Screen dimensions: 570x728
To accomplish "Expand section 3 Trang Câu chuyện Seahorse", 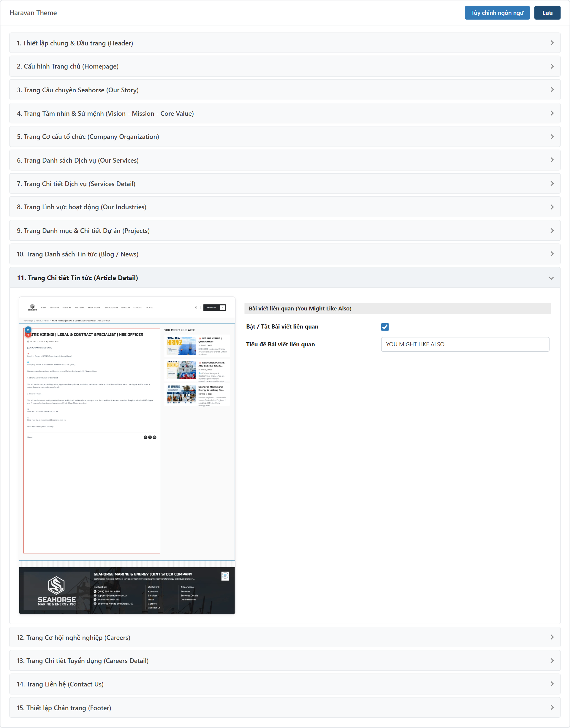I will tap(285, 90).
